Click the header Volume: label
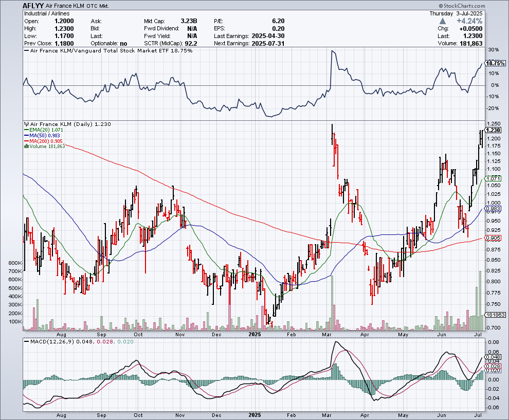This screenshot has width=509, height=420. pos(447,44)
